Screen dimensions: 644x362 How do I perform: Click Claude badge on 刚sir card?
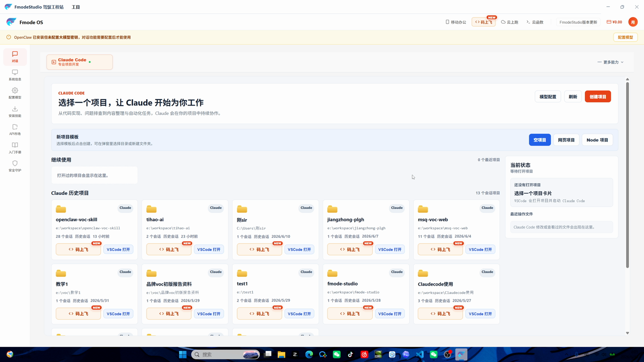(306, 208)
